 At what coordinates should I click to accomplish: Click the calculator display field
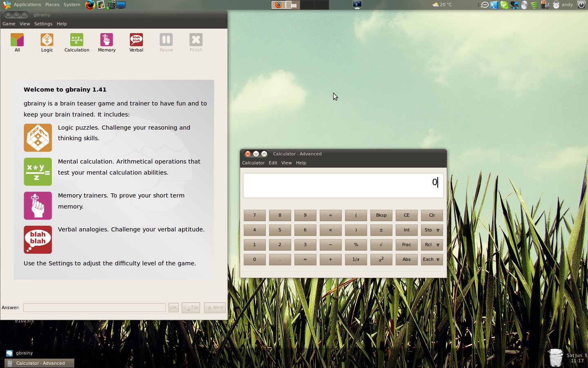click(343, 186)
